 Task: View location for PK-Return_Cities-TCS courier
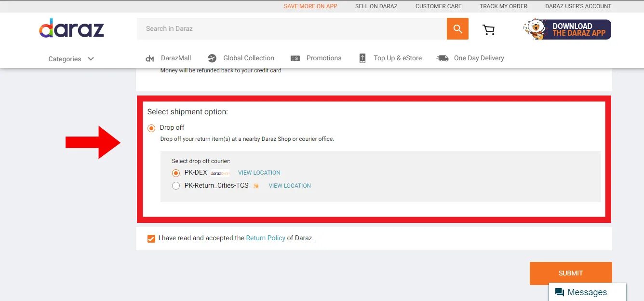(x=290, y=186)
